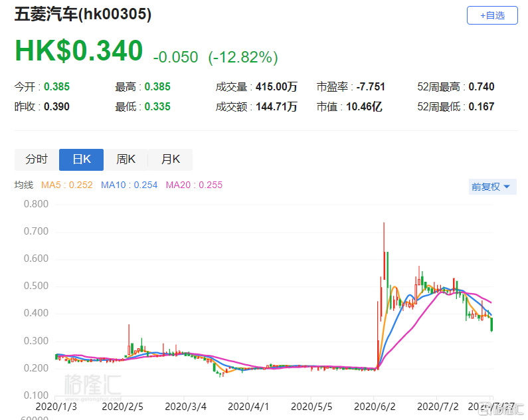
Task: Switch to the 周K weekly chart tab
Action: click(126, 159)
